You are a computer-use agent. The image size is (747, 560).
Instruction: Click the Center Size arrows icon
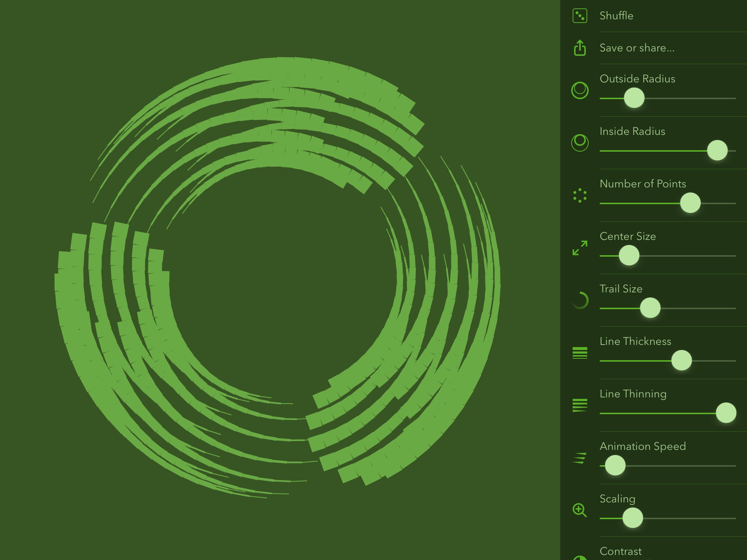580,248
